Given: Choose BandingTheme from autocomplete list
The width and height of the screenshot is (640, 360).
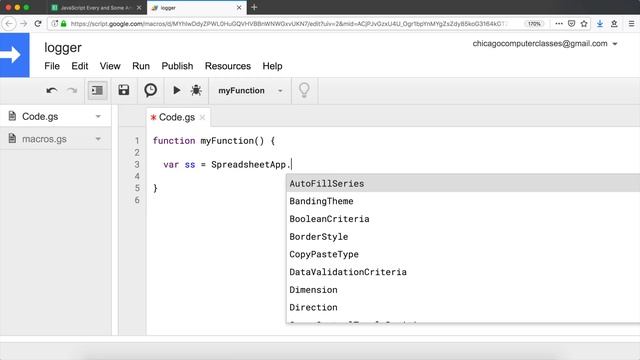Looking at the screenshot, I should [463, 201].
